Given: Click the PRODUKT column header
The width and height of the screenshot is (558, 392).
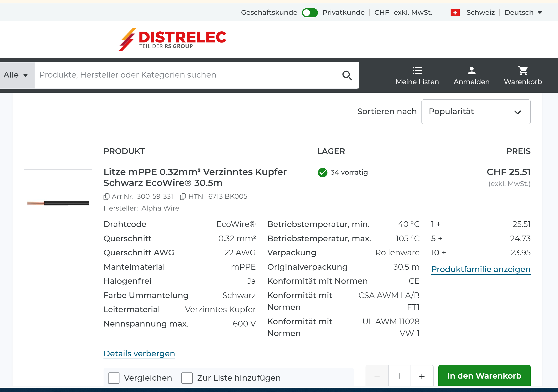Looking at the screenshot, I should pos(124,151).
